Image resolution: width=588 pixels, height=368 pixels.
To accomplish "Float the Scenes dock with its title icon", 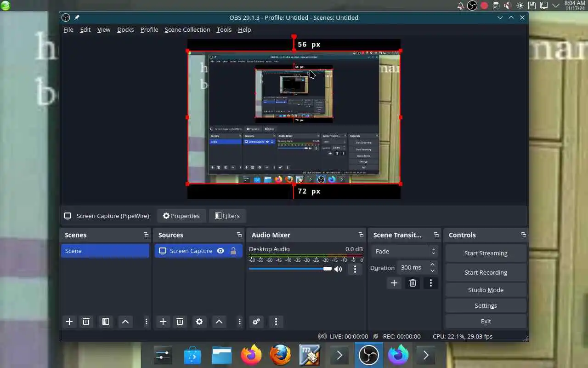I will pyautogui.click(x=146, y=235).
